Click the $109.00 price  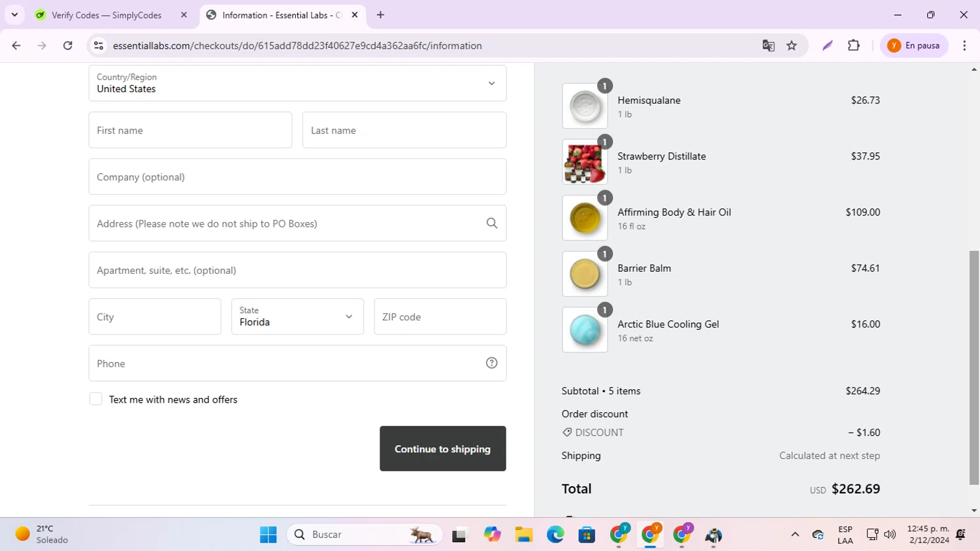click(862, 212)
